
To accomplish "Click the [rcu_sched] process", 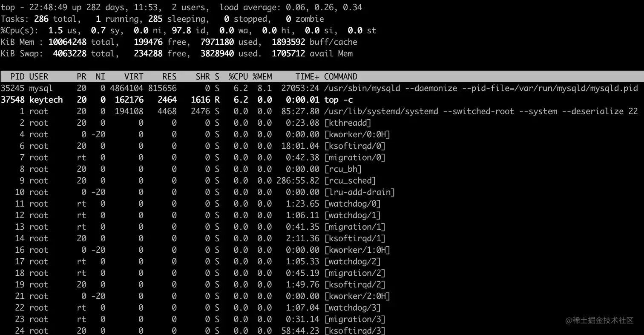I will (x=350, y=181).
